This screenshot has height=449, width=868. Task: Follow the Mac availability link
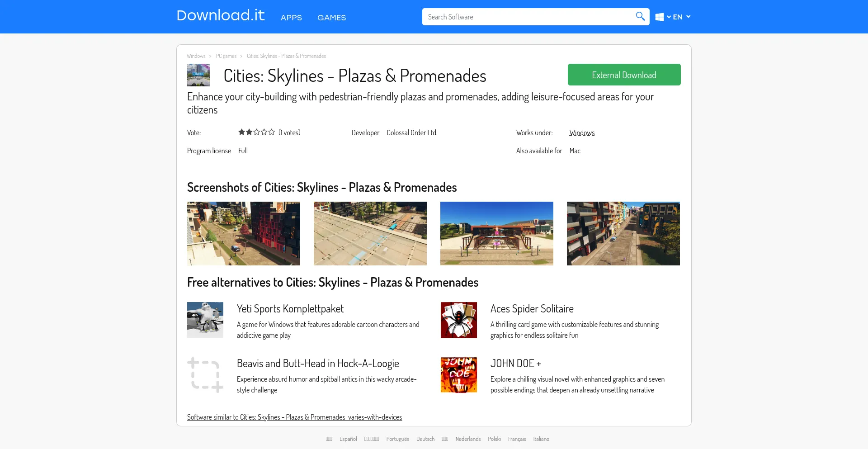[575, 151]
